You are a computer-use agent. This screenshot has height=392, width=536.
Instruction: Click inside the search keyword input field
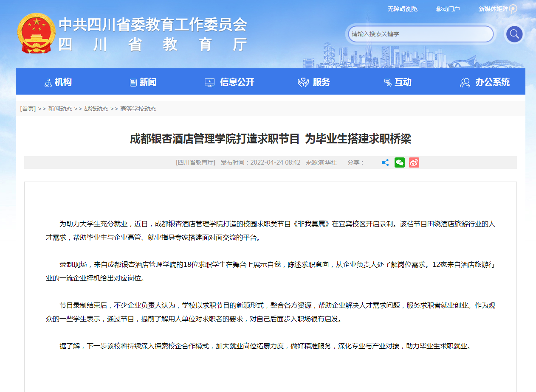420,34
